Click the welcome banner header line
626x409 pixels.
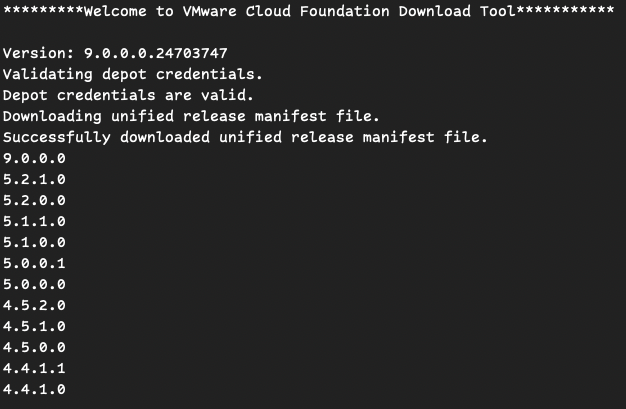(308, 11)
